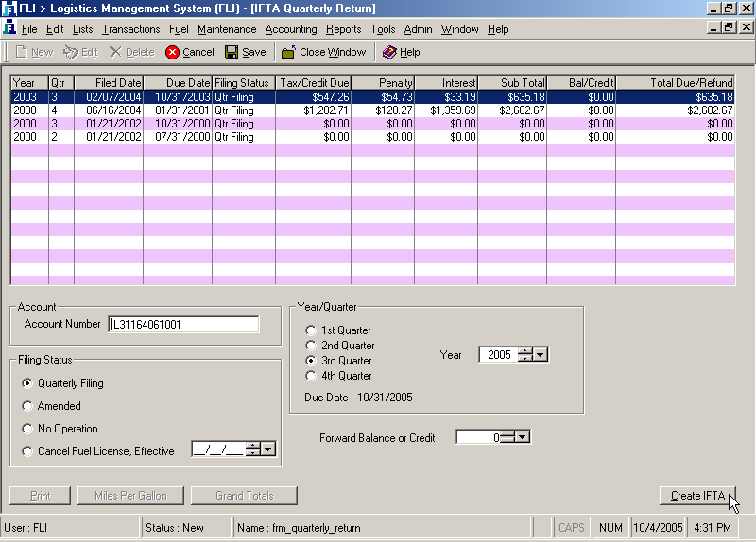Click the Sub Total column header
Screen dimensions: 756x542
(512, 83)
